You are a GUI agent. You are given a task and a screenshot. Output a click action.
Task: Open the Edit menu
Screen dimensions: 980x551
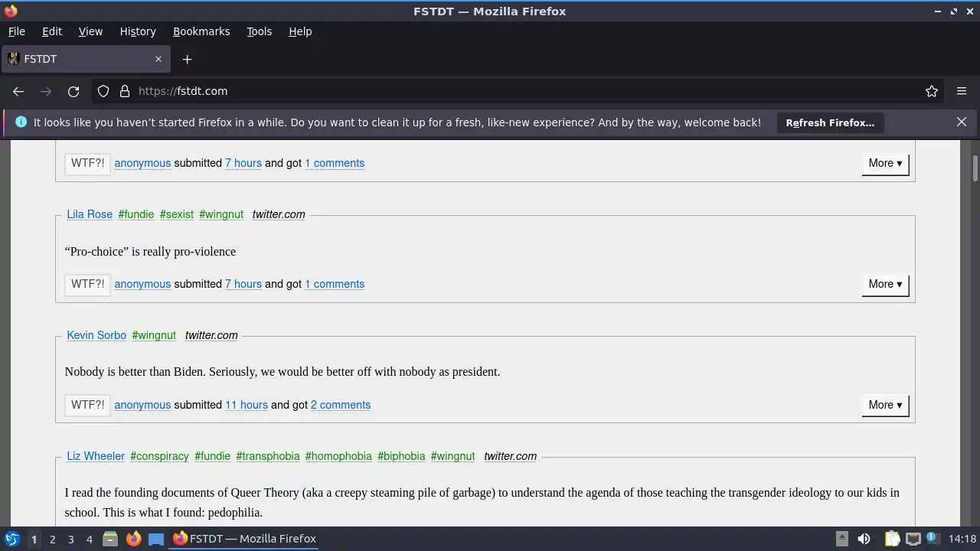click(52, 31)
